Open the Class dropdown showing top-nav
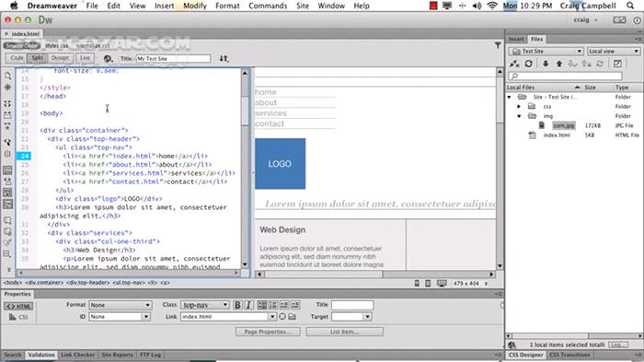The width and height of the screenshot is (644, 362). [205, 305]
